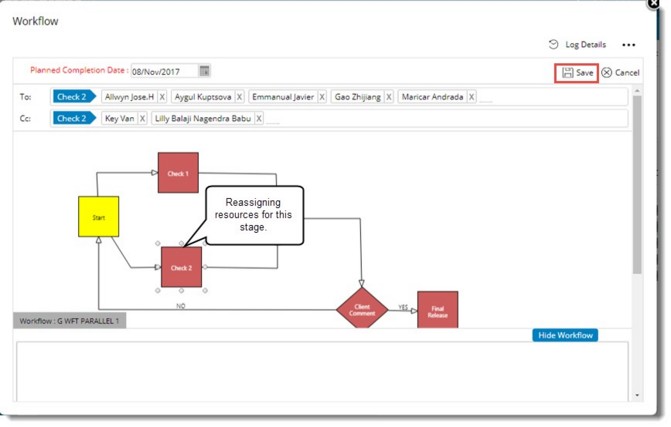Click the Save button
The width and height of the screenshot is (671, 427).
pyautogui.click(x=577, y=73)
